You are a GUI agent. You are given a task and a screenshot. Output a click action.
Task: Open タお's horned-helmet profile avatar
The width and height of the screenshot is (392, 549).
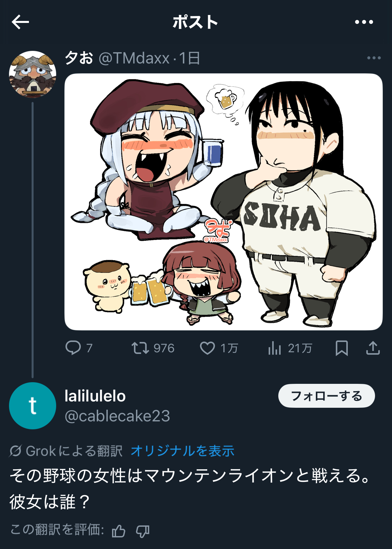(x=33, y=74)
